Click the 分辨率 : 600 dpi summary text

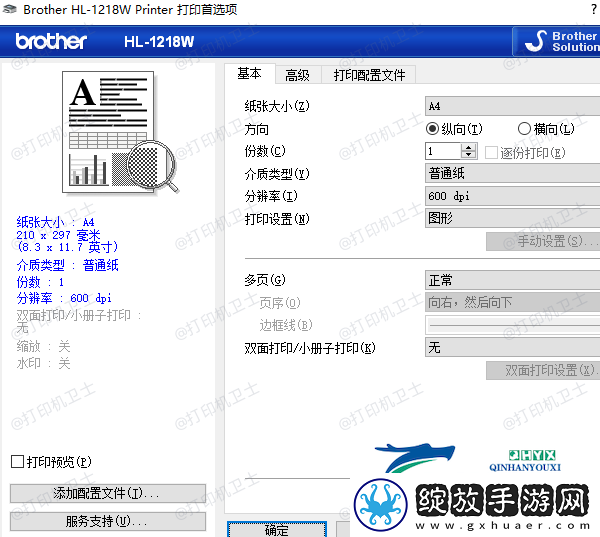(x=64, y=298)
